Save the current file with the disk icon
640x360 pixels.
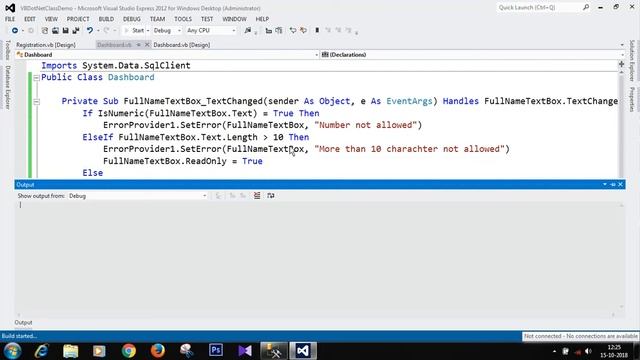point(65,31)
